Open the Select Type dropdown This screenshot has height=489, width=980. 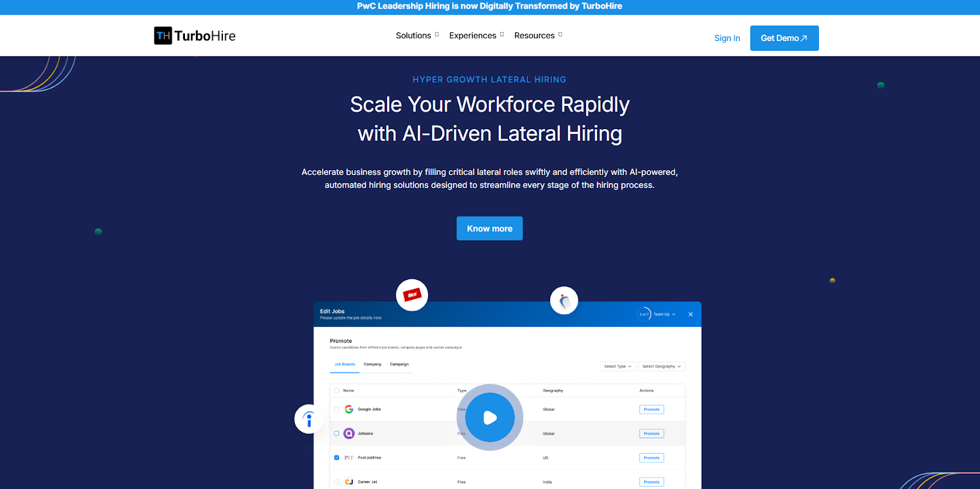coord(617,366)
